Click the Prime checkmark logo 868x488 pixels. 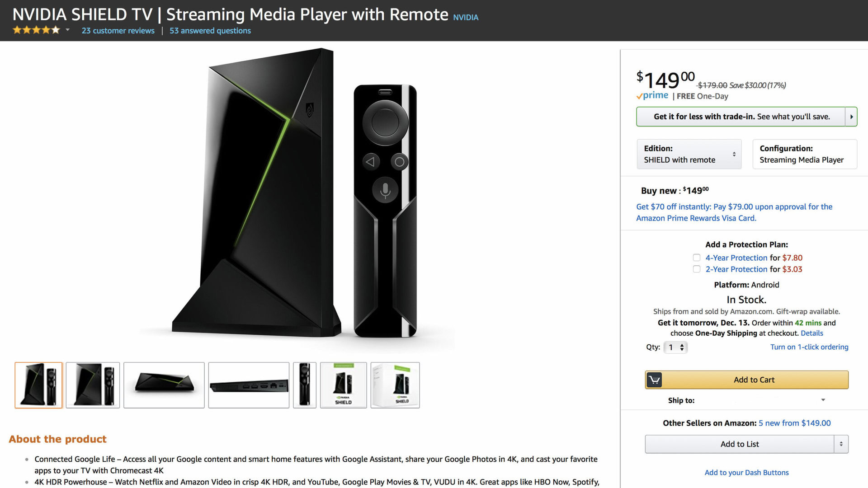[x=652, y=96]
